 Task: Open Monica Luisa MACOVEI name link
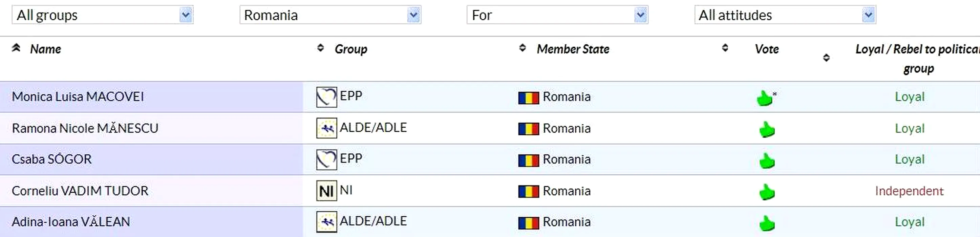(78, 96)
